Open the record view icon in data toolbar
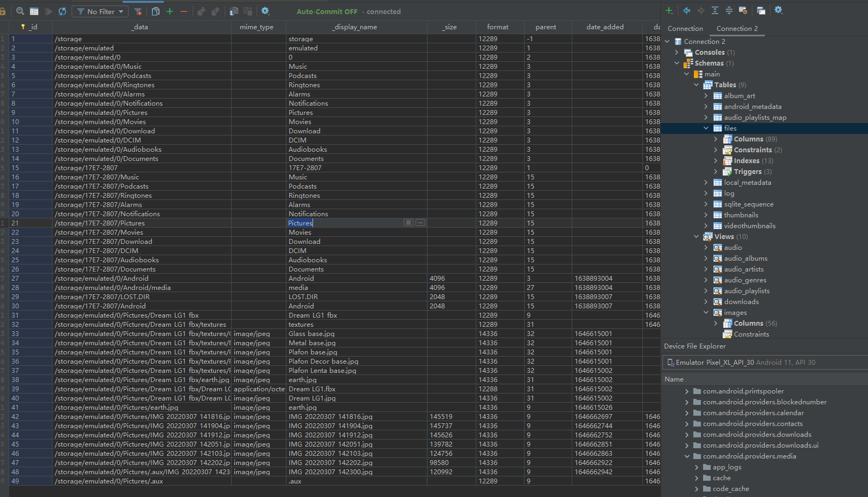868x497 pixels. [34, 11]
